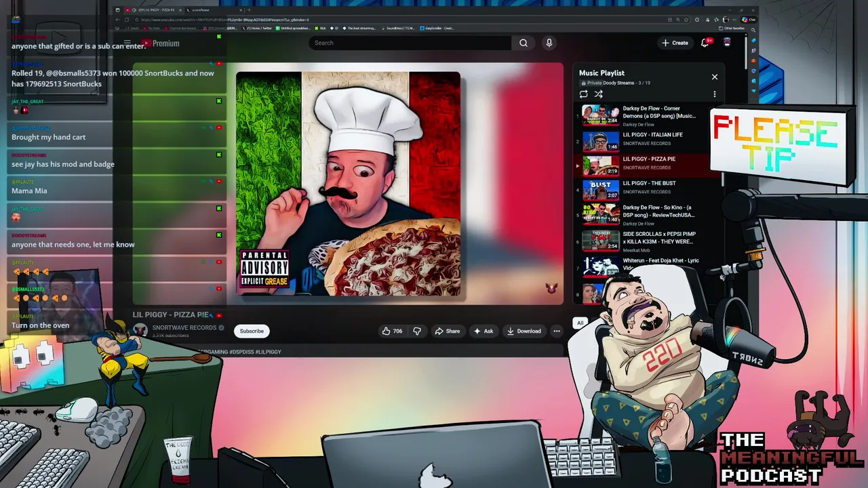Click the Share button
The width and height of the screenshot is (868, 488).
pos(448,331)
